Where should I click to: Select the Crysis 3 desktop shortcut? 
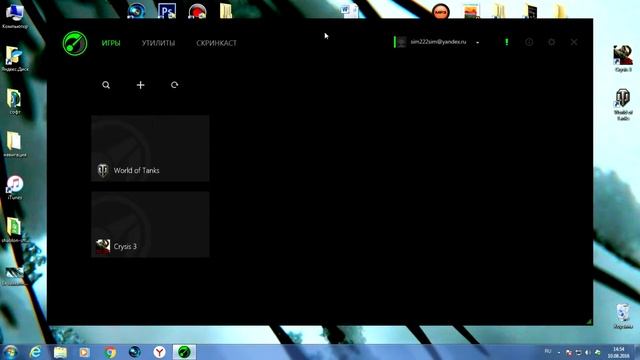[623, 59]
